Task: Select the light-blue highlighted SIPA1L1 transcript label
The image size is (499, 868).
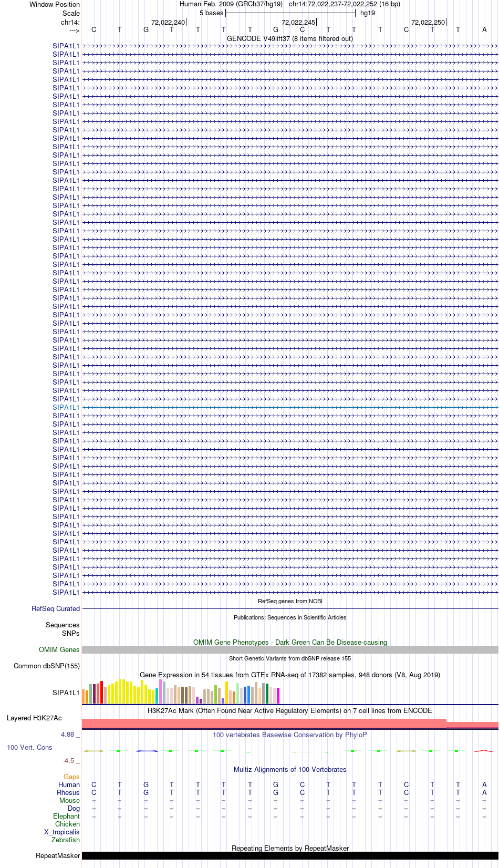Action: pyautogui.click(x=66, y=407)
